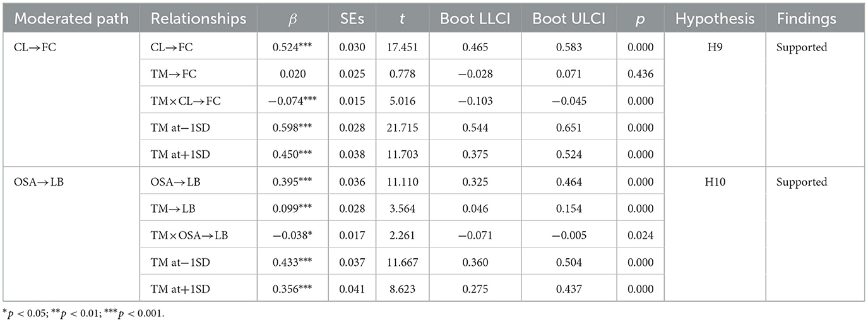This screenshot has width=868, height=322.
Task: Click the Hypothesis column header
Action: coord(715,19)
